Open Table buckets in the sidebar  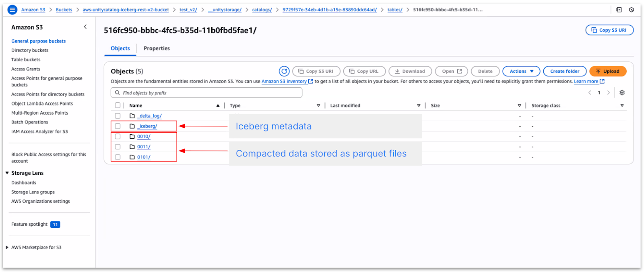click(26, 59)
